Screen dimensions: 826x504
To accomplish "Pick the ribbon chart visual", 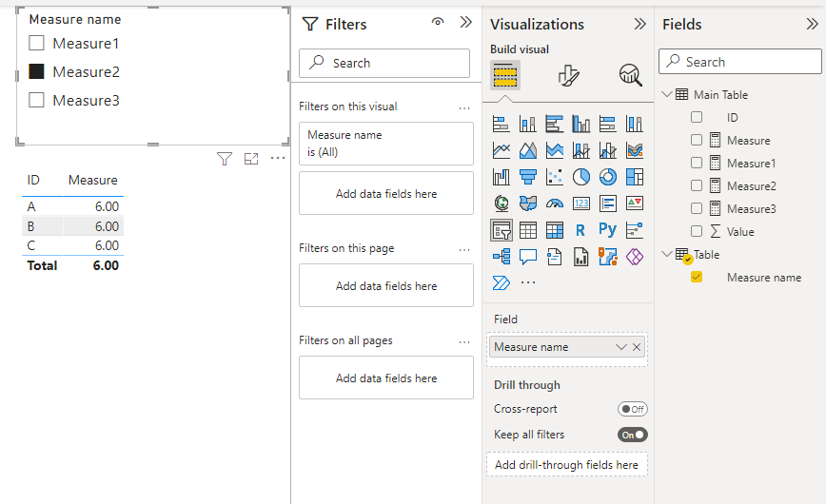I will (x=634, y=150).
